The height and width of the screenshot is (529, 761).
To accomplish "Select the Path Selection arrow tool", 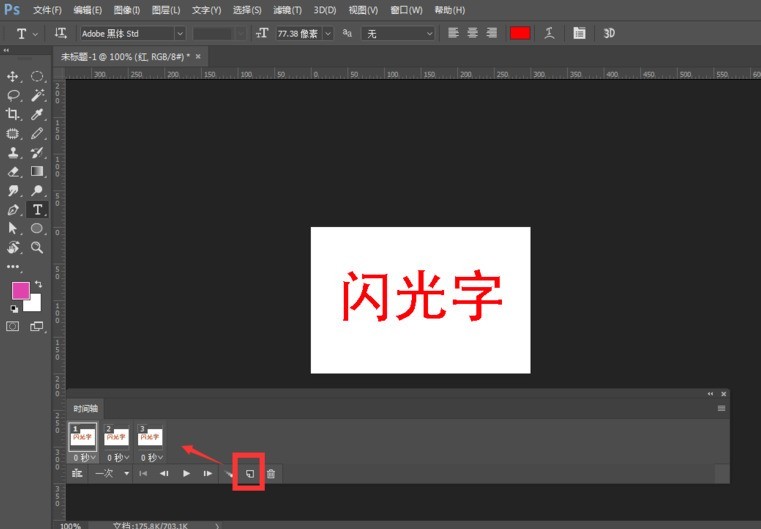I will point(13,228).
